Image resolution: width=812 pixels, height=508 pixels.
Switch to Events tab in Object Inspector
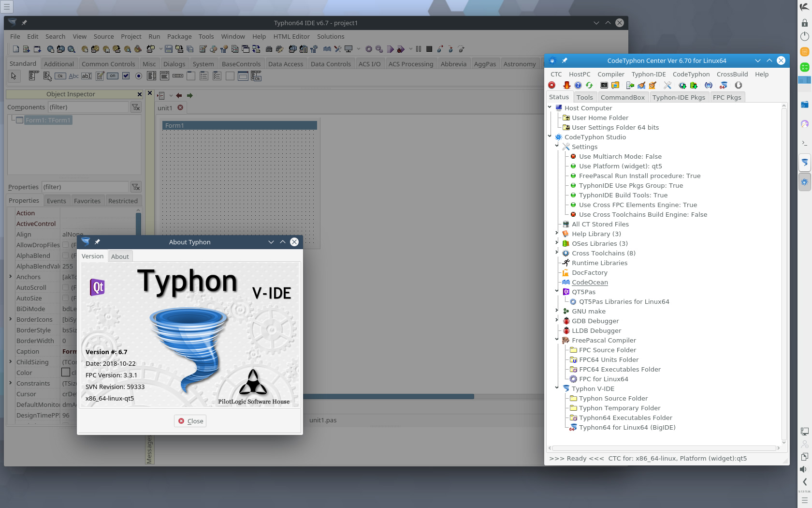click(57, 201)
